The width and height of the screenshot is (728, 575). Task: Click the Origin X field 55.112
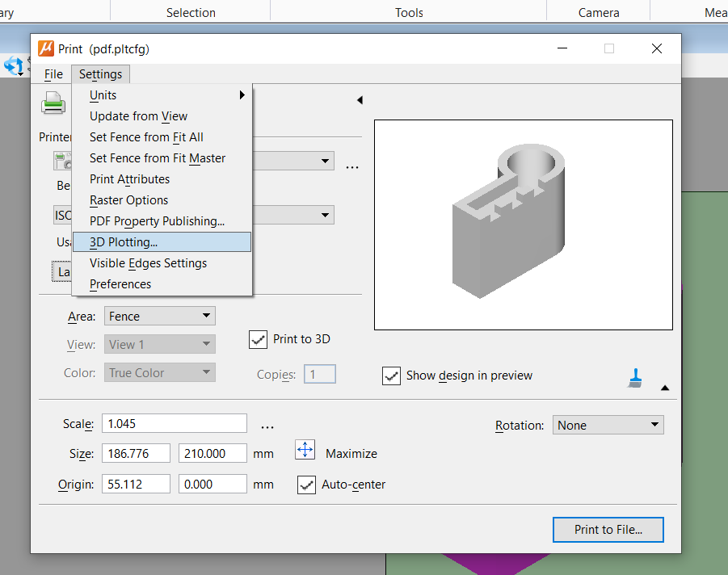(136, 484)
